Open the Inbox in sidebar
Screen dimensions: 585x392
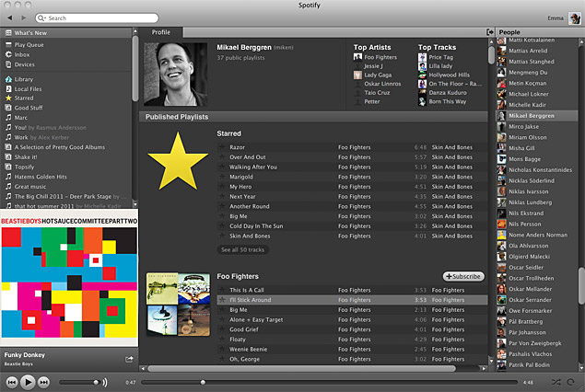pyautogui.click(x=23, y=54)
